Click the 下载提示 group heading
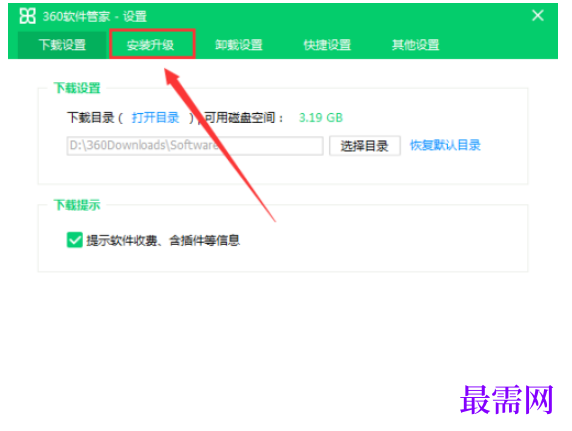Viewport: 572px width, 431px height. tap(77, 205)
